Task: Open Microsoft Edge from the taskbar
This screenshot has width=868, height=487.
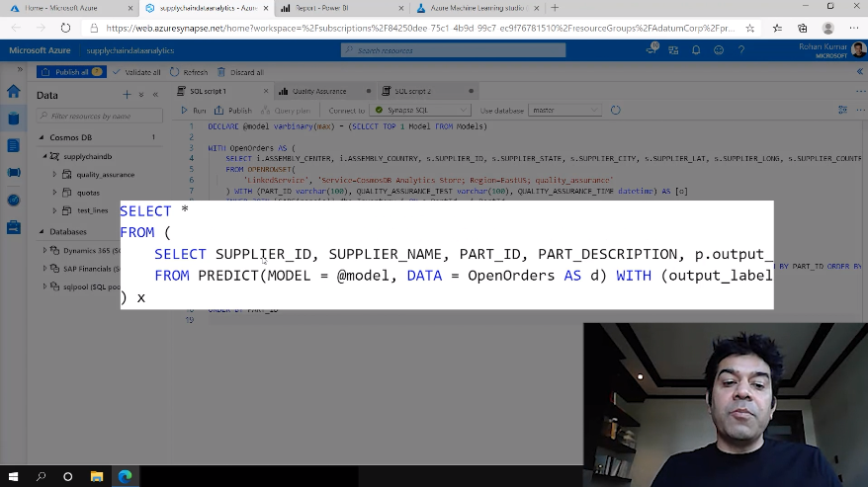Action: point(126,476)
